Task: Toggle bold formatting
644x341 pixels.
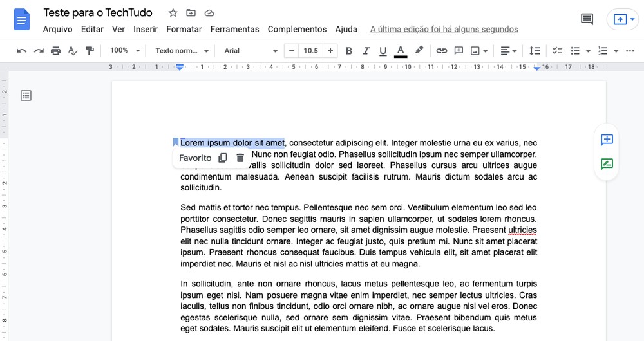Action: [x=348, y=51]
